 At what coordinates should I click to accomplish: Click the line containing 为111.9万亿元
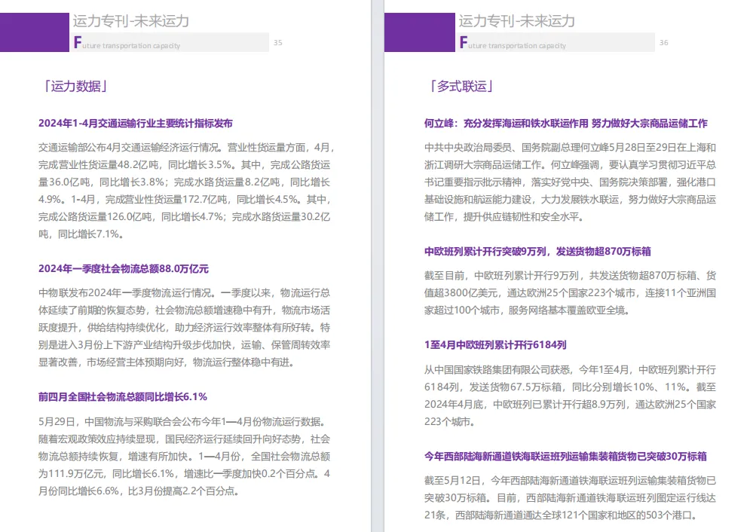coord(184,474)
